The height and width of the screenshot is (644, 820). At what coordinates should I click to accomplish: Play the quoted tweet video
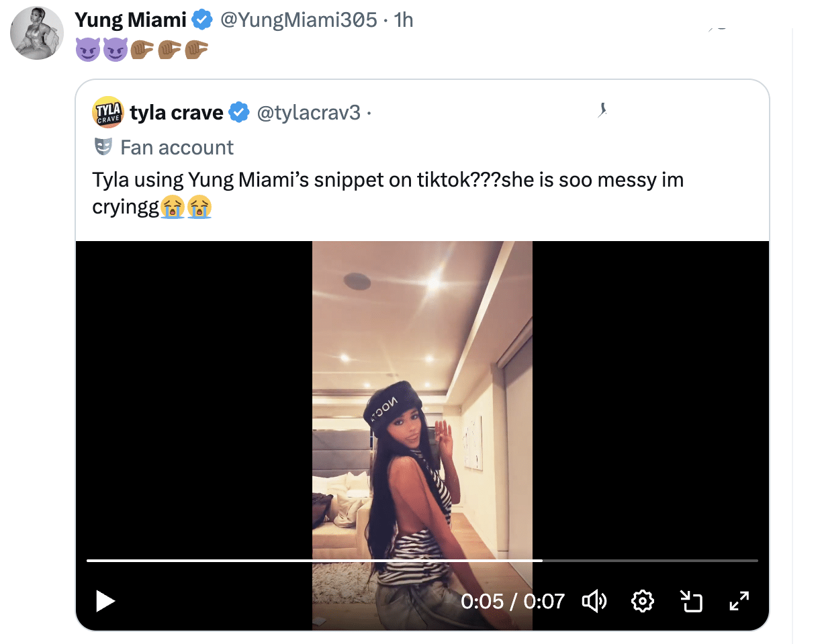tap(105, 600)
